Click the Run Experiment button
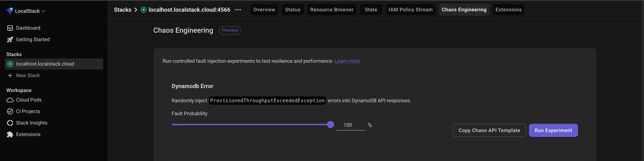Viewport: 644px width, 161px height. coord(553,130)
